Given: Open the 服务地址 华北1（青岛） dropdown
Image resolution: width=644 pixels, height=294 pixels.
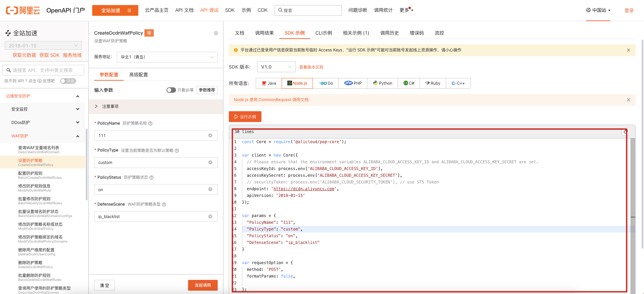Looking at the screenshot, I should (167, 57).
